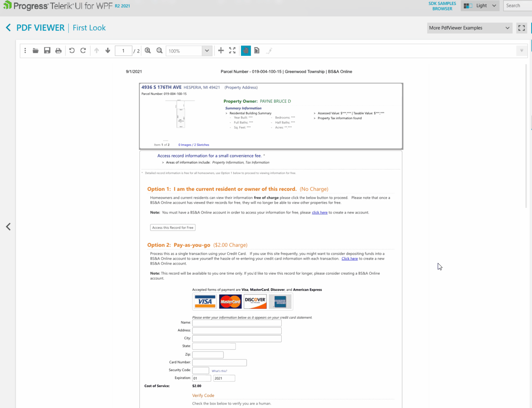Click the Discover card logo
532x408 pixels.
click(x=255, y=301)
